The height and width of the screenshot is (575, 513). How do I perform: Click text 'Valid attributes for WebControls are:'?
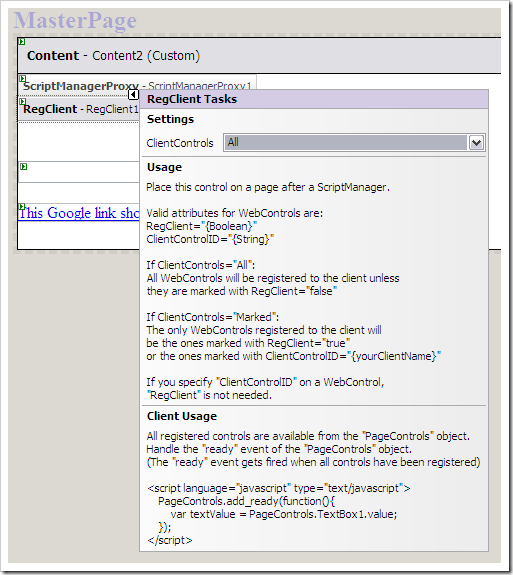tap(235, 213)
